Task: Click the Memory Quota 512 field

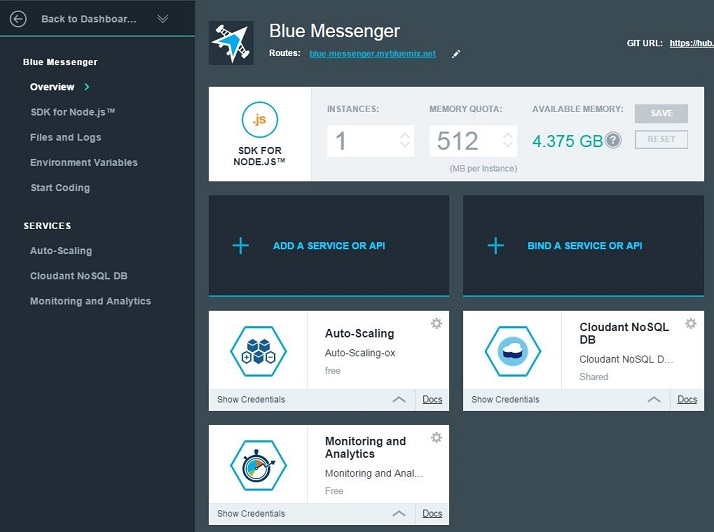Action: coord(473,141)
